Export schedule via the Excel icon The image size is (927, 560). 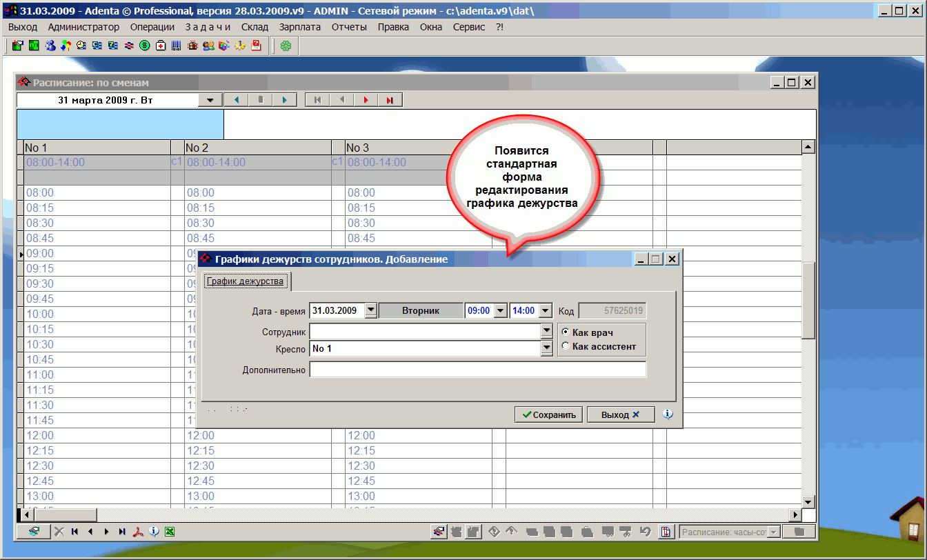pos(170,532)
